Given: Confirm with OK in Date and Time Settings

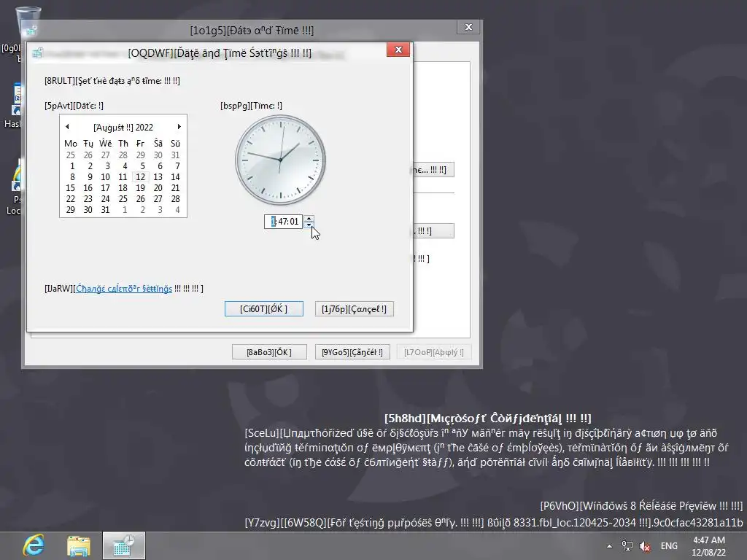Looking at the screenshot, I should (264, 309).
